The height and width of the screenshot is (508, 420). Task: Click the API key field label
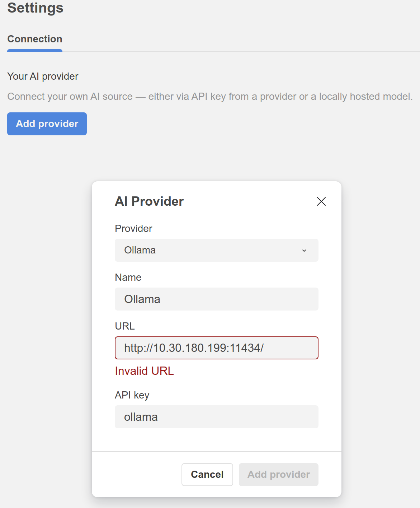pyautogui.click(x=132, y=395)
